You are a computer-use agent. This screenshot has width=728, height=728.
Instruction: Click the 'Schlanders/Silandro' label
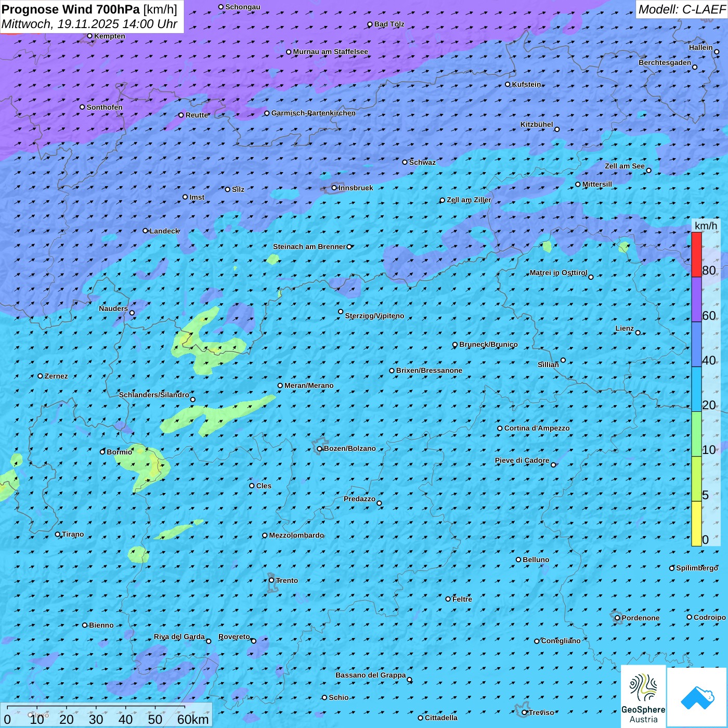[154, 395]
